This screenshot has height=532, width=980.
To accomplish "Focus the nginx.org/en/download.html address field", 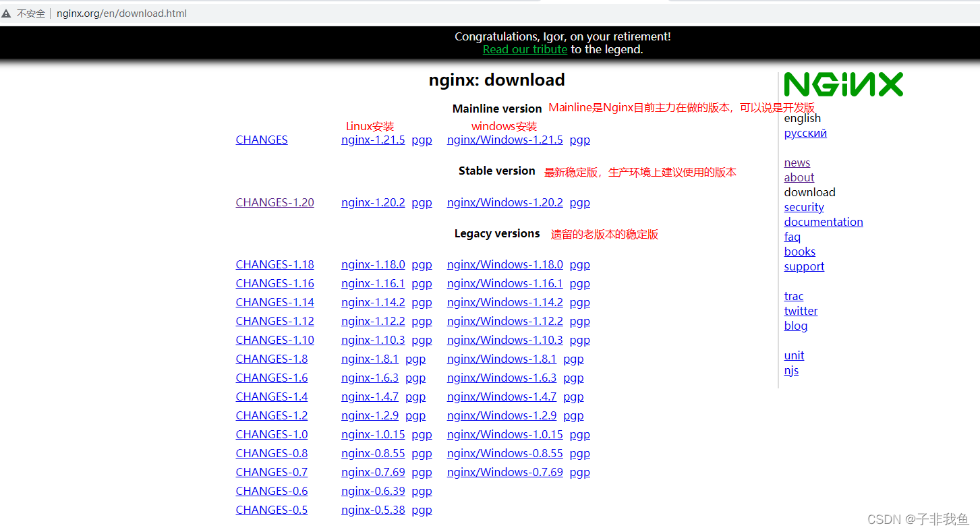I will [121, 13].
